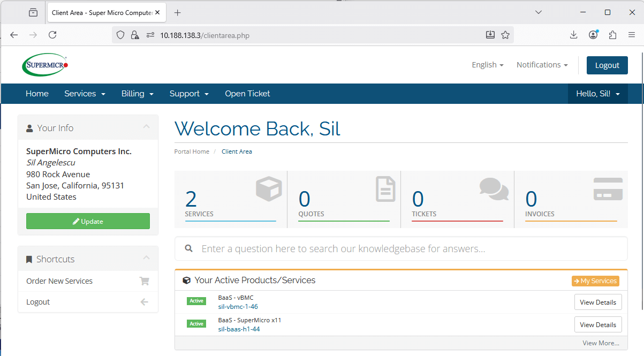Screen dimensions: 644x356
Task: Click the Tickets chat bubbles icon
Action: click(494, 189)
